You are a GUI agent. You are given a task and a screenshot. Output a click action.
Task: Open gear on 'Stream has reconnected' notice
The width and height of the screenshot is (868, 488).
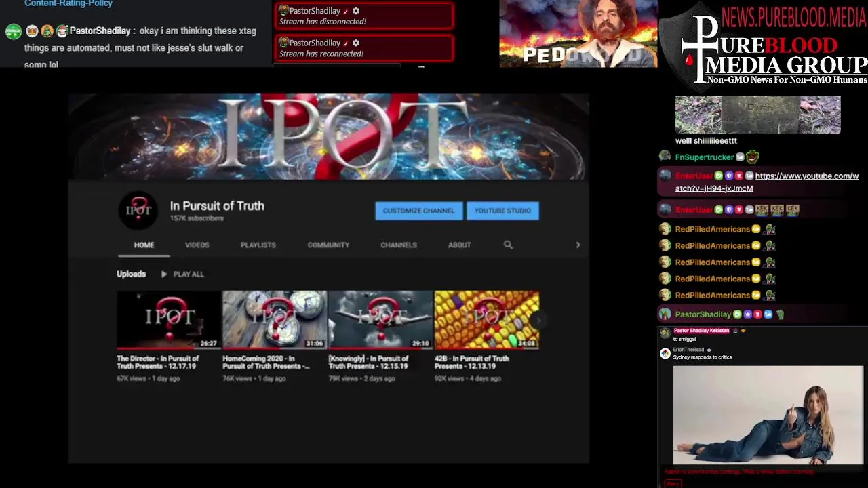356,43
